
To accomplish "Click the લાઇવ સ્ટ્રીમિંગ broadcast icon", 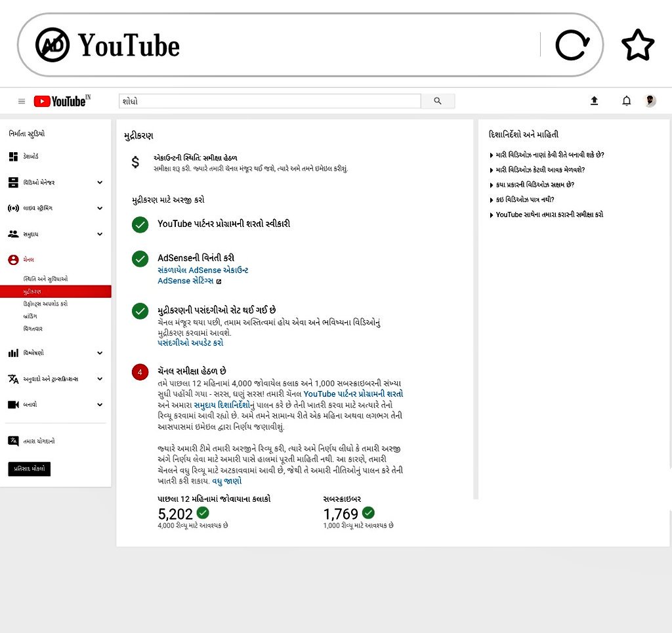I will tap(13, 208).
